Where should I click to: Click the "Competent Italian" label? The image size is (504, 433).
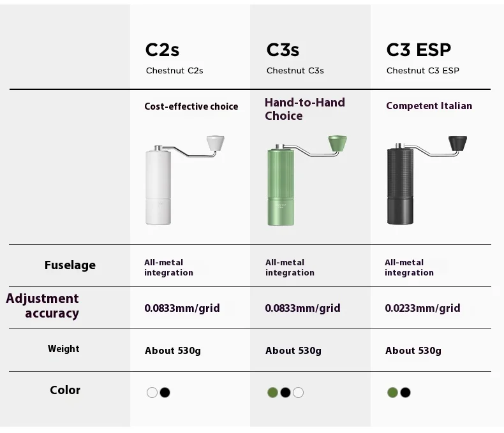(x=429, y=106)
